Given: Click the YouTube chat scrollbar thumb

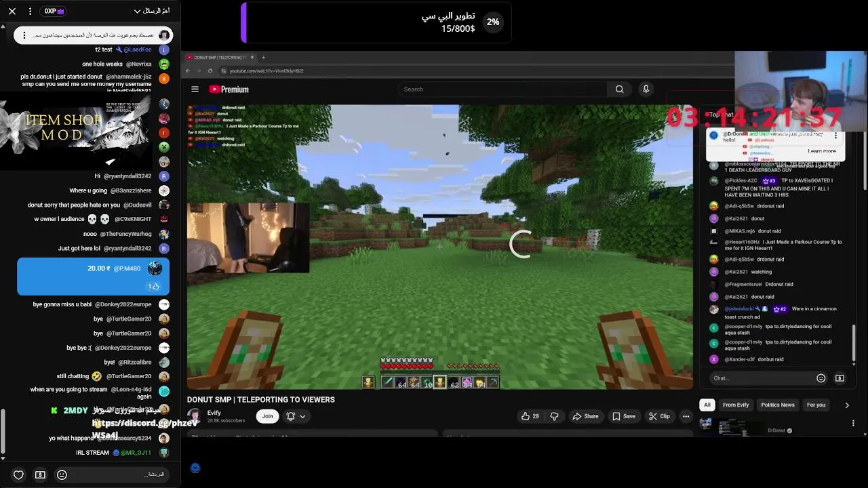Looking at the screenshot, I should [x=854, y=343].
